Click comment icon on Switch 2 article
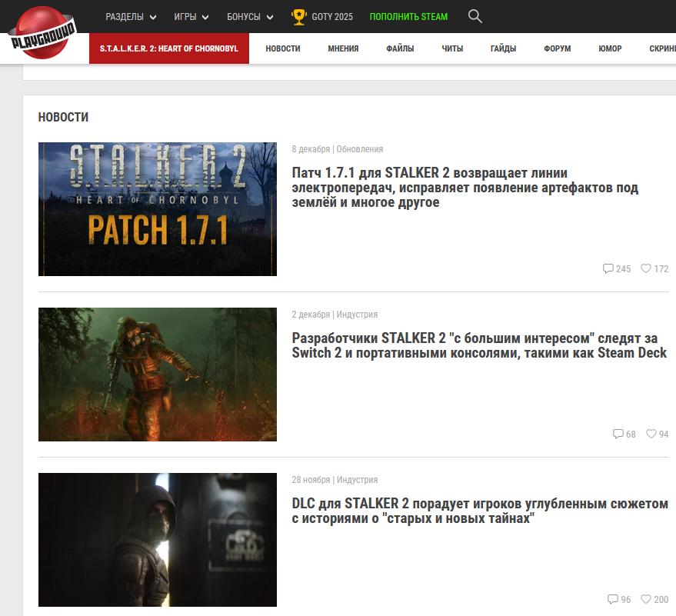Image resolution: width=676 pixels, height=616 pixels. click(x=618, y=434)
